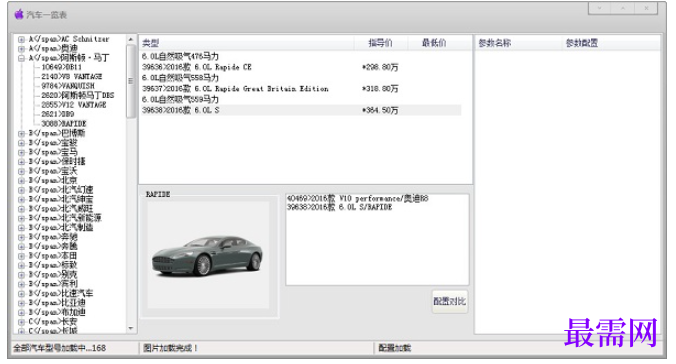This screenshot has height=364, width=676.
Task: Select the highlighted 6.0L S row
Action: (301, 110)
